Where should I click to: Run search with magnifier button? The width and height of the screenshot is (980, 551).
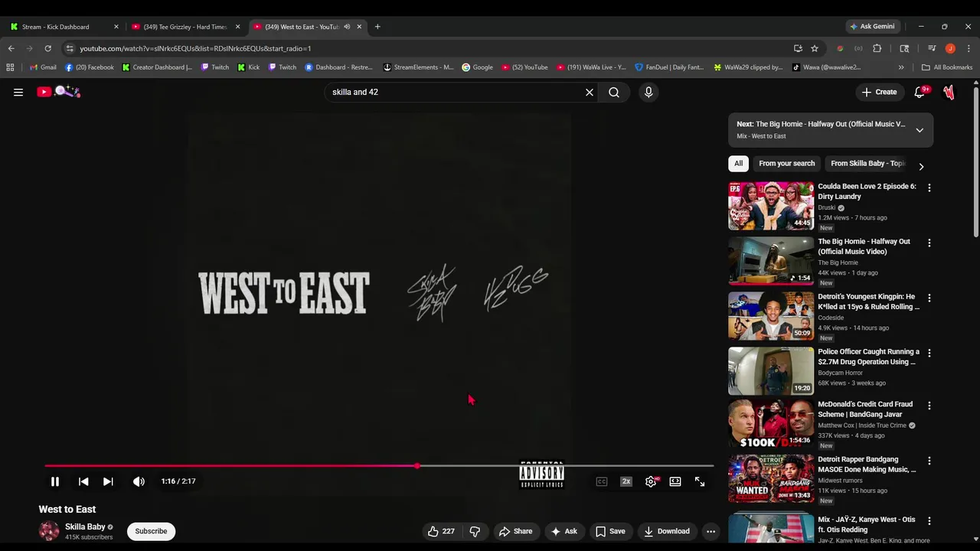pos(614,92)
